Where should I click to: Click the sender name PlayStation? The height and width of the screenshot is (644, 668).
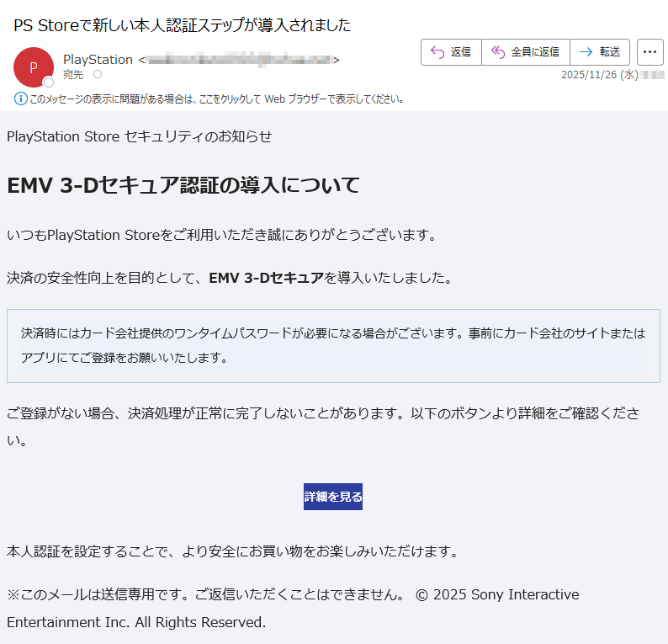pos(98,60)
